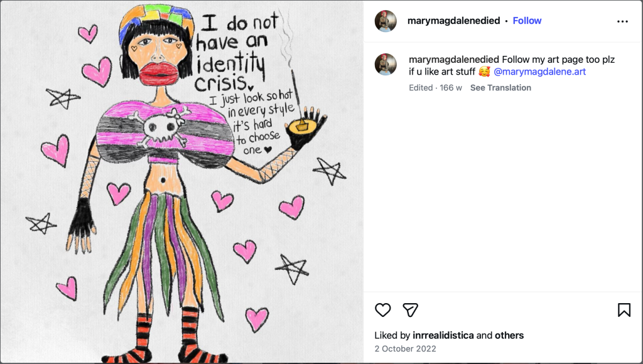Save the post with the bookmark icon
Image resolution: width=643 pixels, height=364 pixels.
click(624, 309)
